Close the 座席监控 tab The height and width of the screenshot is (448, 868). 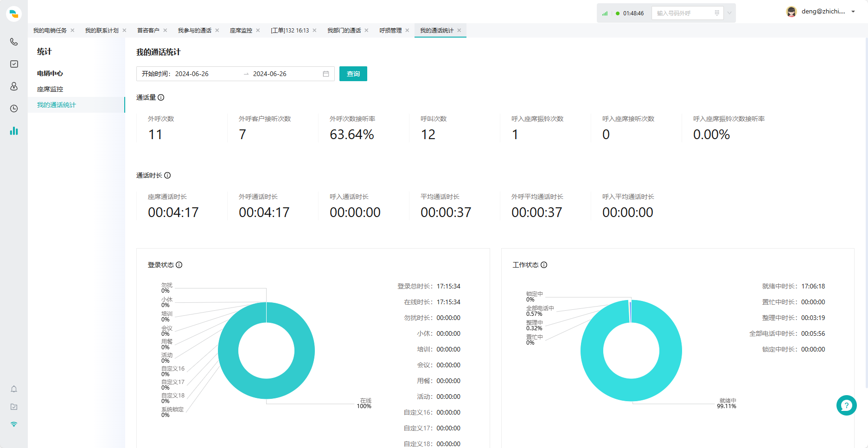258,31
